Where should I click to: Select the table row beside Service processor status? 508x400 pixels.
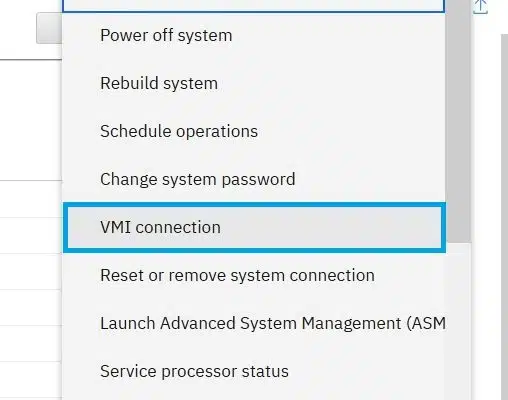tap(31, 379)
